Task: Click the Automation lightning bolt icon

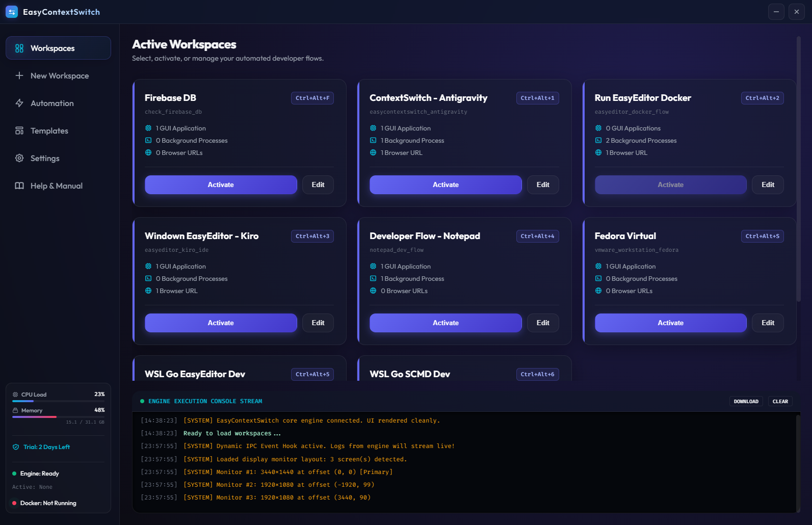Action: [x=19, y=103]
